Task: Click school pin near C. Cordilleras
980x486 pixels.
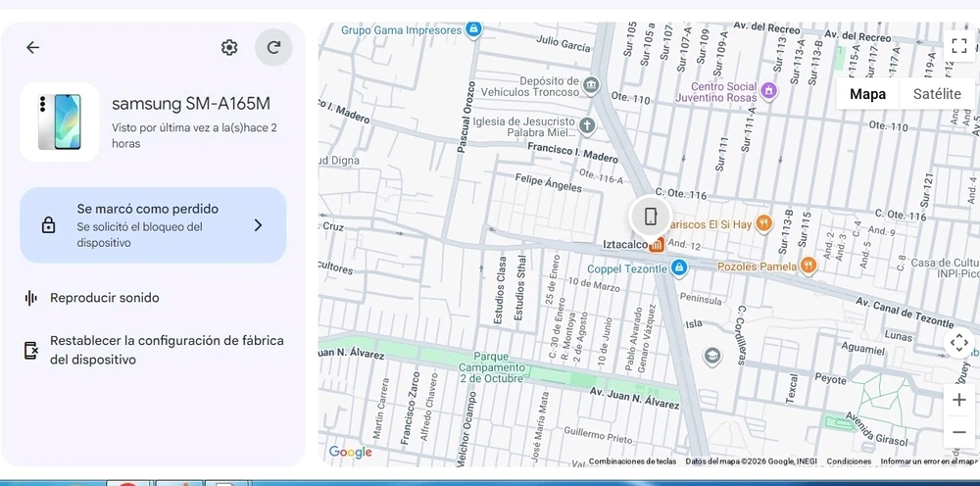Action: 711,357
